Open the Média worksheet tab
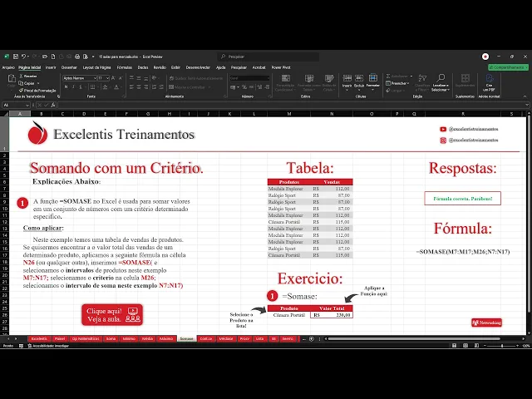The height and width of the screenshot is (399, 532). click(x=147, y=338)
